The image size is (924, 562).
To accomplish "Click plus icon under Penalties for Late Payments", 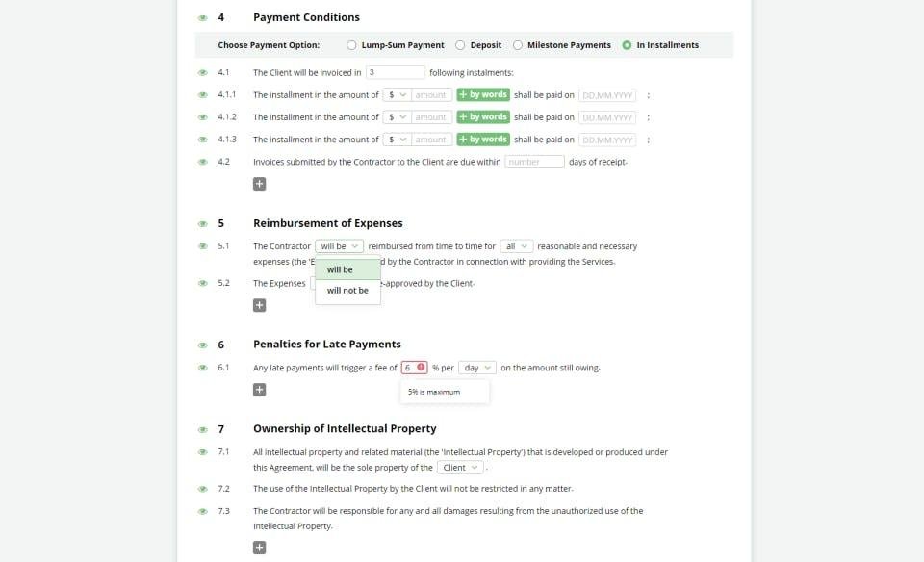I will coord(260,390).
